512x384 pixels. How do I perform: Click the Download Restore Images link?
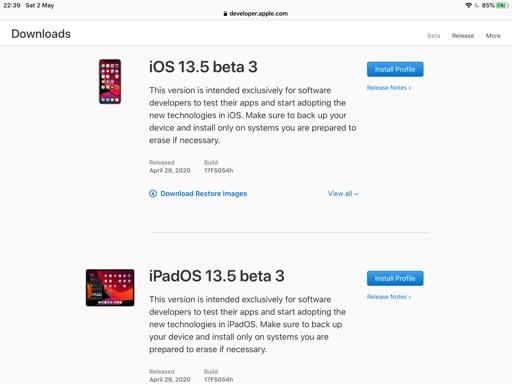[x=204, y=194]
